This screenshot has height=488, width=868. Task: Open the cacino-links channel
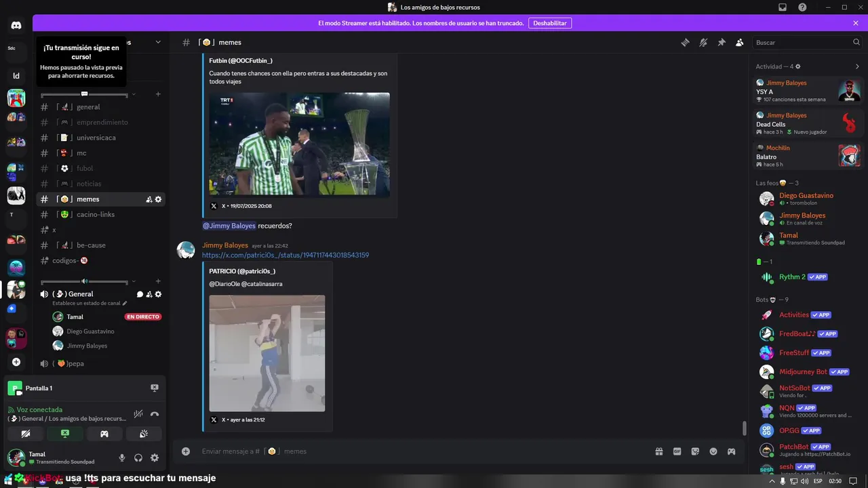click(x=100, y=215)
